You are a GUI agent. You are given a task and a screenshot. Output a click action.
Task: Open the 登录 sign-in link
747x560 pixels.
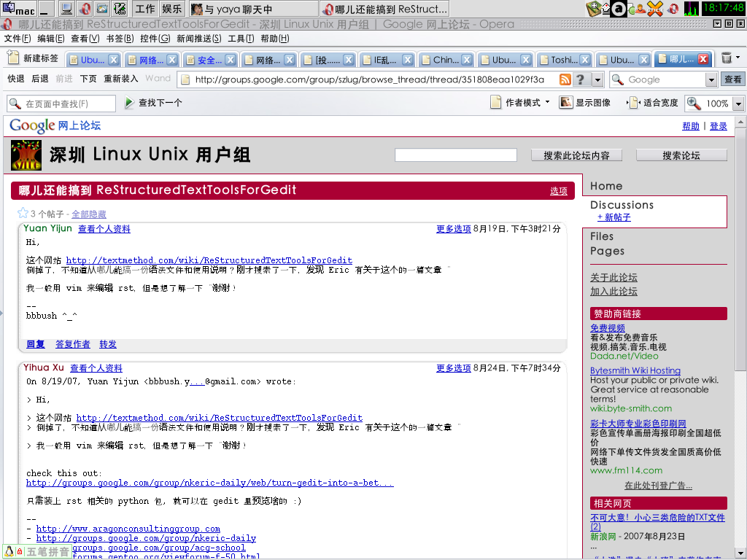[x=719, y=126]
